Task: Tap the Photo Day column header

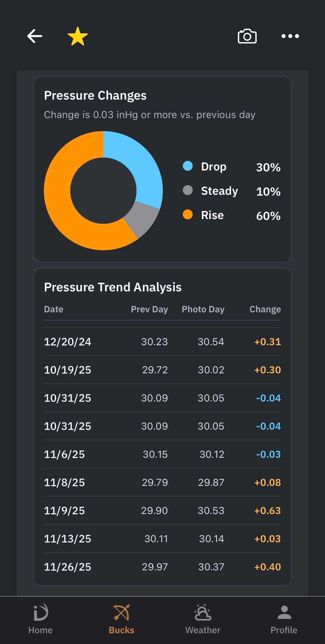Action: pos(203,309)
